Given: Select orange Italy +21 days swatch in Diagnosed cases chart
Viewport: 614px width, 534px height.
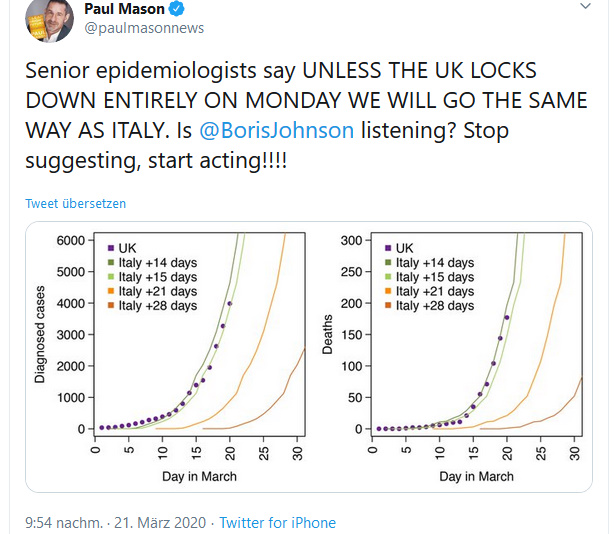Looking at the screenshot, I should click(108, 291).
